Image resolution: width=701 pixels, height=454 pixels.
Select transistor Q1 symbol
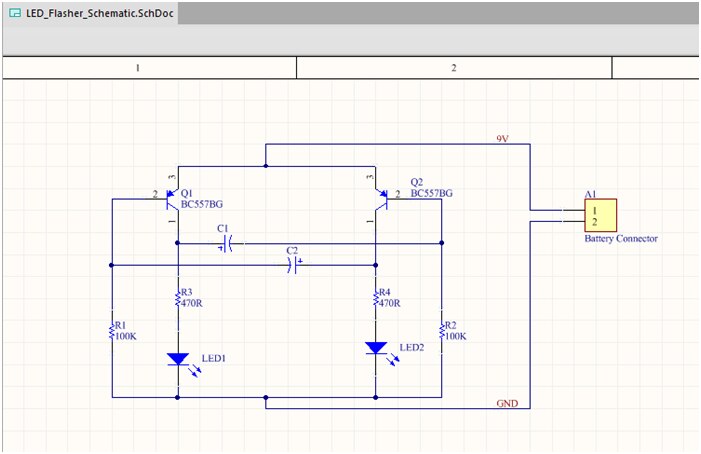(x=173, y=199)
